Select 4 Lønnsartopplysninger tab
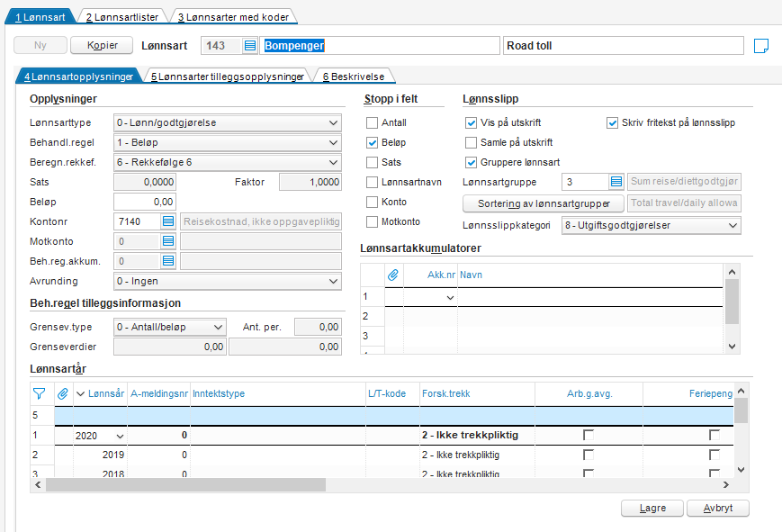This screenshot has width=782, height=532. pos(79,77)
